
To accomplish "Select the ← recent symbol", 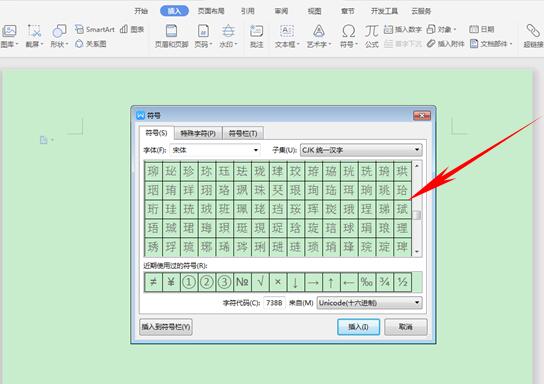I will (x=349, y=282).
